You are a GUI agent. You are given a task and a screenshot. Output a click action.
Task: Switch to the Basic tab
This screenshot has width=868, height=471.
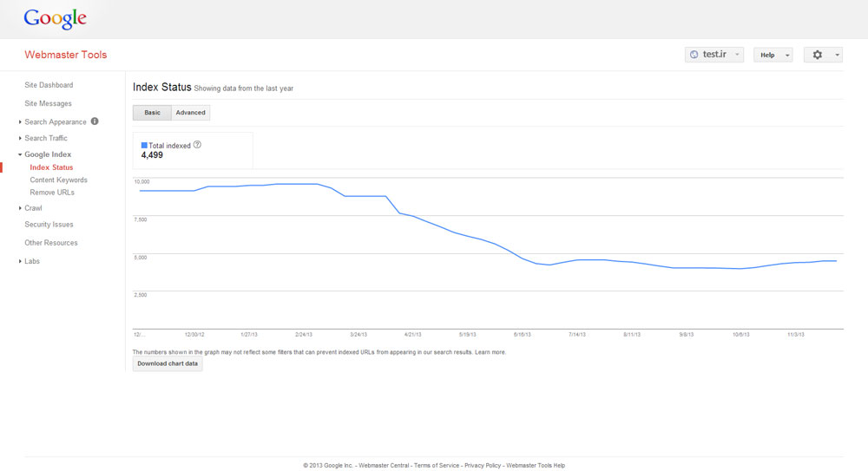(x=152, y=113)
